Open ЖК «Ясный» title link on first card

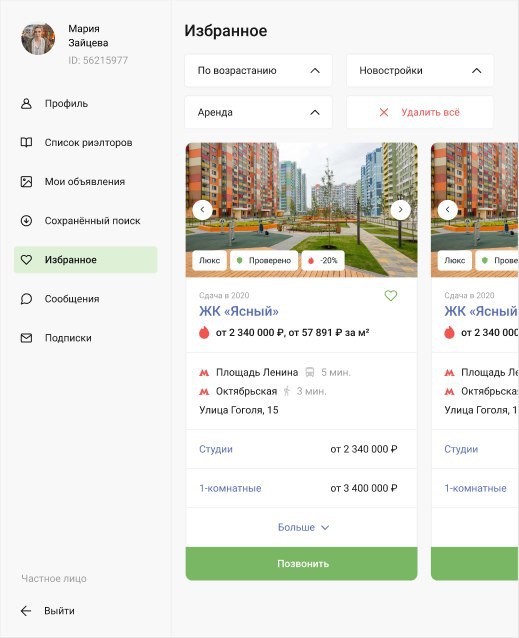click(x=239, y=311)
